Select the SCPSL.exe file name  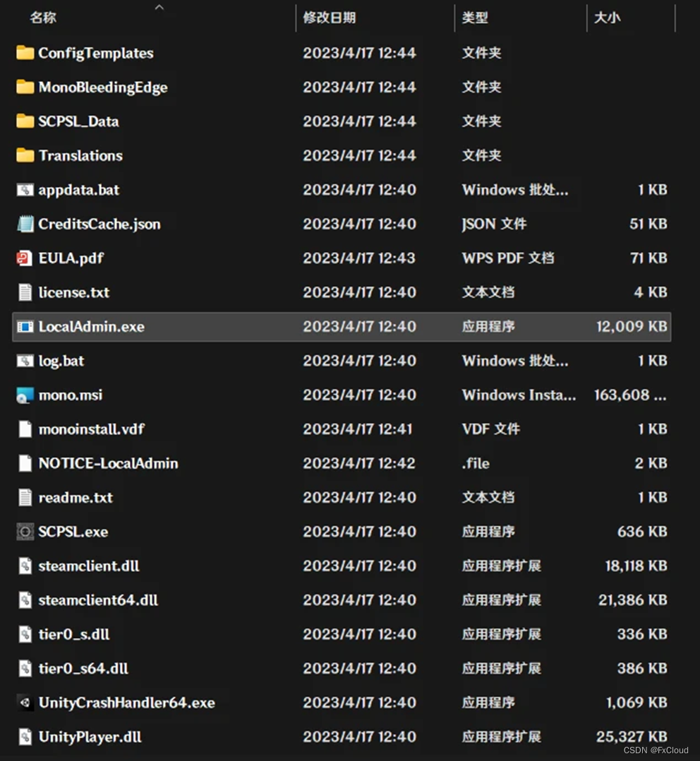coord(73,532)
